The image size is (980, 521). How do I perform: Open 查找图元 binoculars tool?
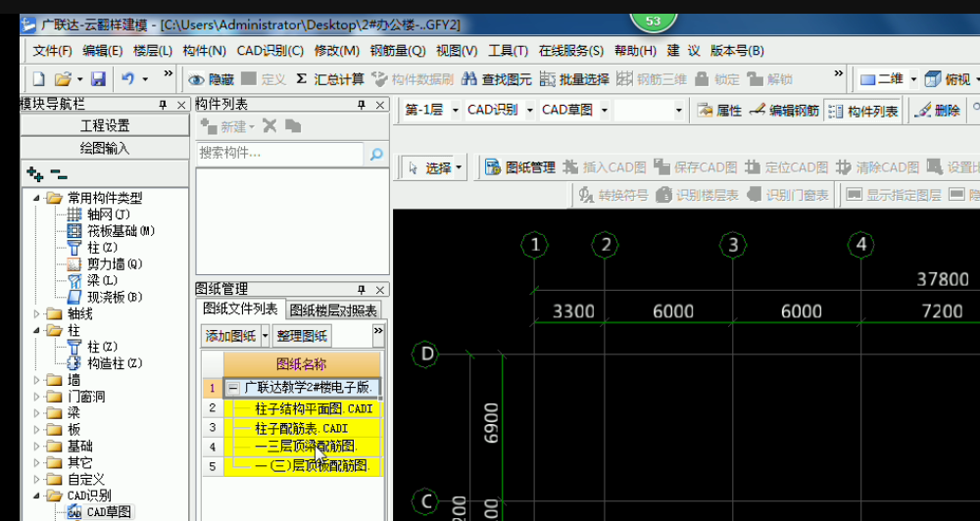496,79
